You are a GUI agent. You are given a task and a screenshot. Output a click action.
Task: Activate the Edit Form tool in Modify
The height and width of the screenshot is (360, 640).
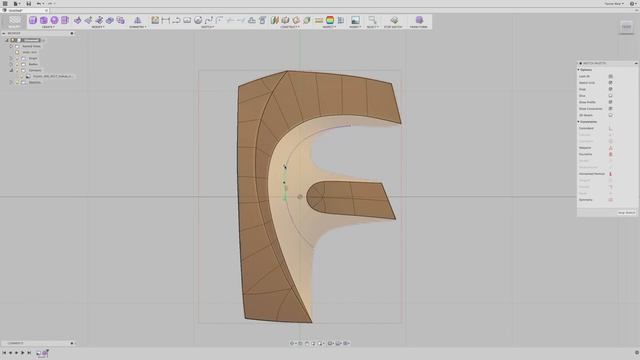[78, 20]
